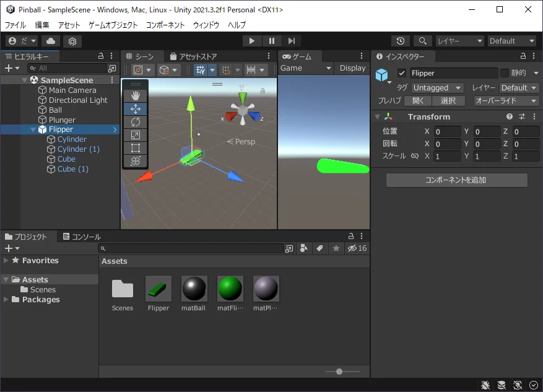This screenshot has width=543, height=392.
Task: Toggle the Flipper active checkbox
Action: 402,73
